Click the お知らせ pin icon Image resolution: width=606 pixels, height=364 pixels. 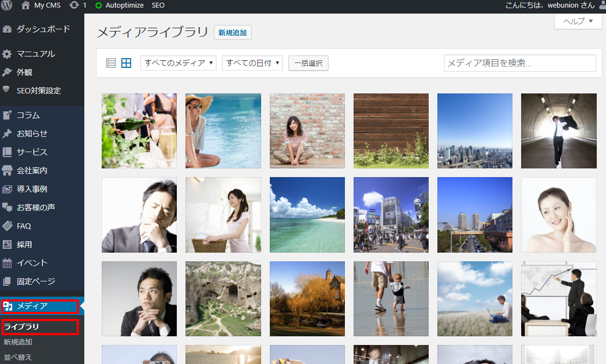click(7, 134)
